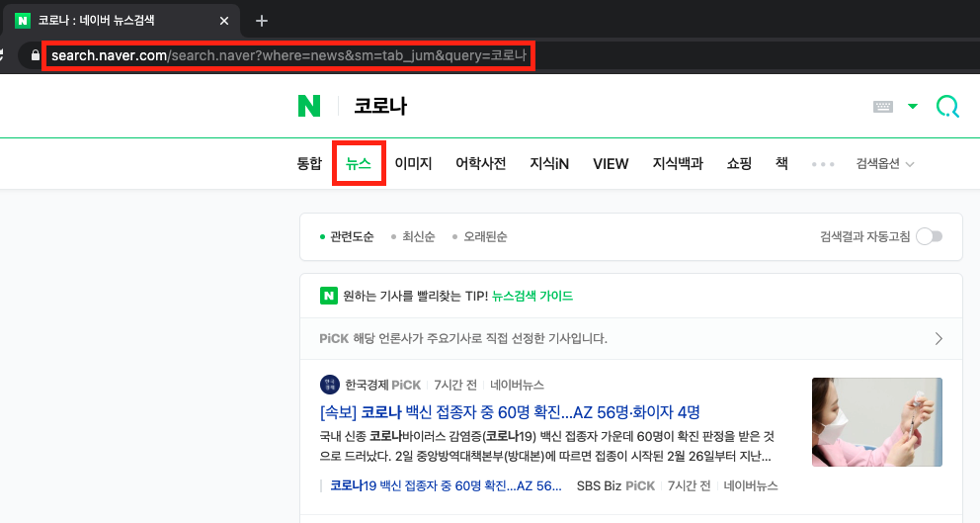Click the 한국경제 publisher logo icon

click(x=329, y=385)
